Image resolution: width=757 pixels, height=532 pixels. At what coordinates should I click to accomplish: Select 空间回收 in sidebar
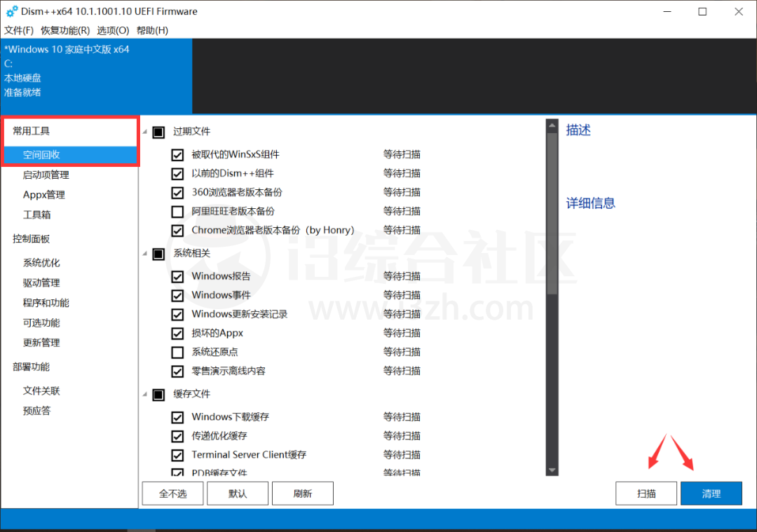[x=71, y=155]
